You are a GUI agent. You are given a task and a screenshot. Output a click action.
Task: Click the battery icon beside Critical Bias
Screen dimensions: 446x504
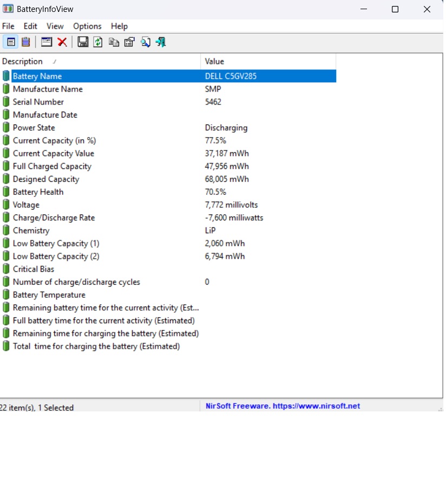tap(6, 269)
